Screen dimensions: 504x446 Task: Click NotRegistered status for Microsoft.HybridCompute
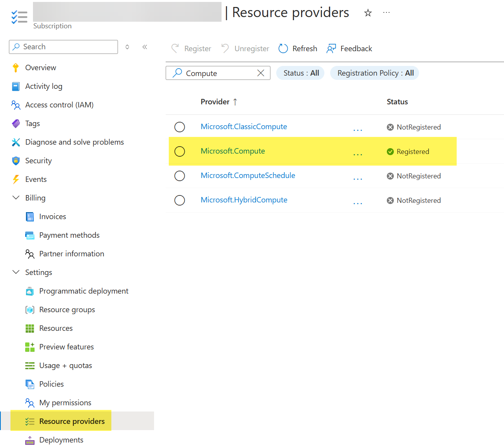(x=414, y=201)
